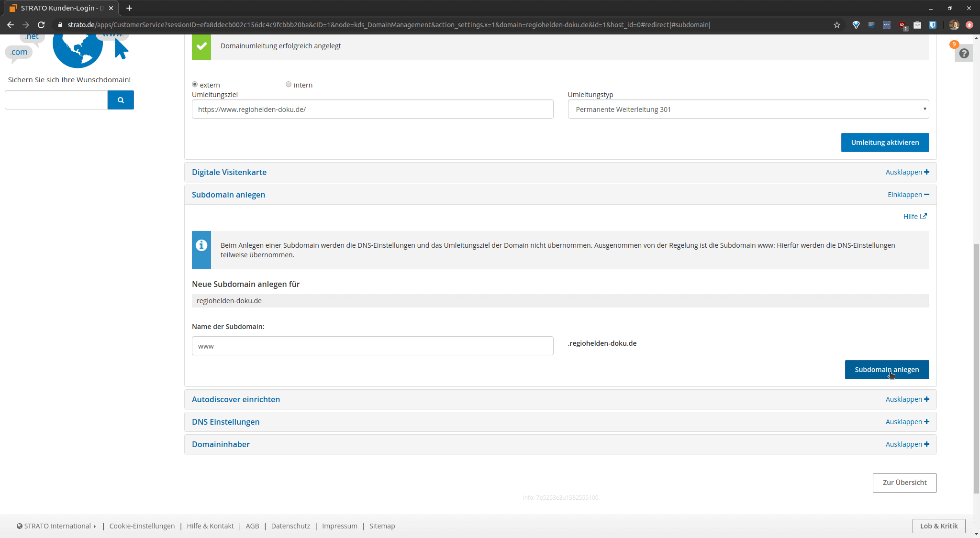Click the Umleitungsziel URL input field
980x538 pixels.
click(372, 109)
